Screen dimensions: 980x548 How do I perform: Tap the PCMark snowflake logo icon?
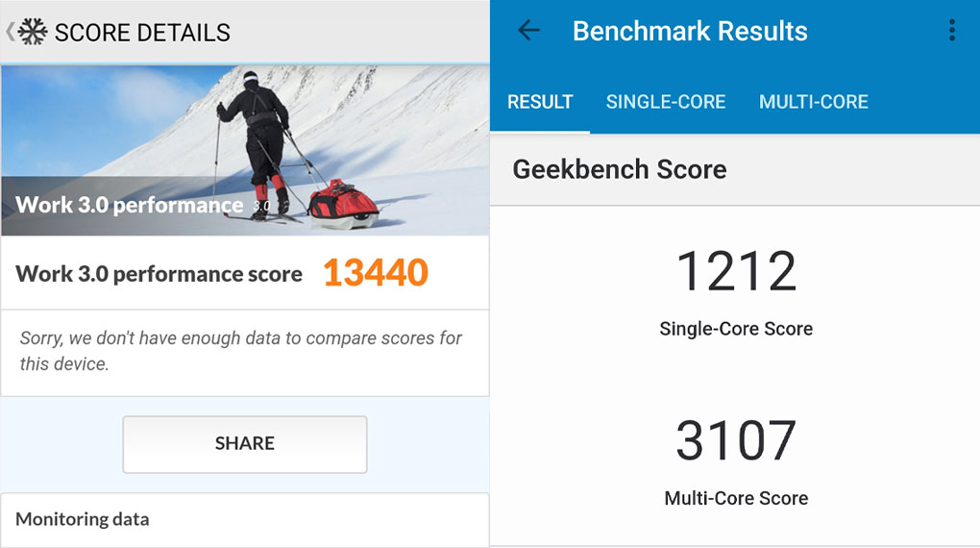pyautogui.click(x=33, y=32)
